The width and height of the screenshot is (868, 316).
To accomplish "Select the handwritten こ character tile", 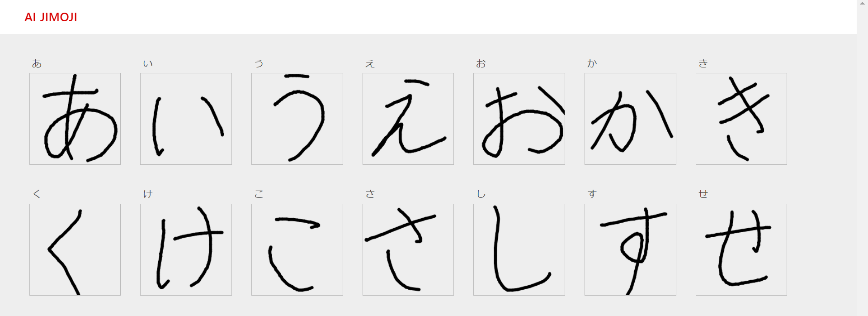I will (x=297, y=249).
